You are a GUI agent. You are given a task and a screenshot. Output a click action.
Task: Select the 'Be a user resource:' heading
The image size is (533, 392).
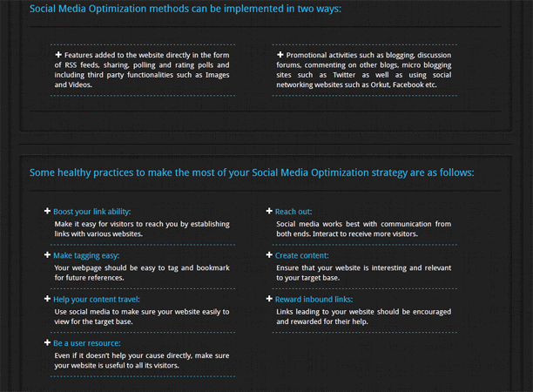[x=87, y=343]
